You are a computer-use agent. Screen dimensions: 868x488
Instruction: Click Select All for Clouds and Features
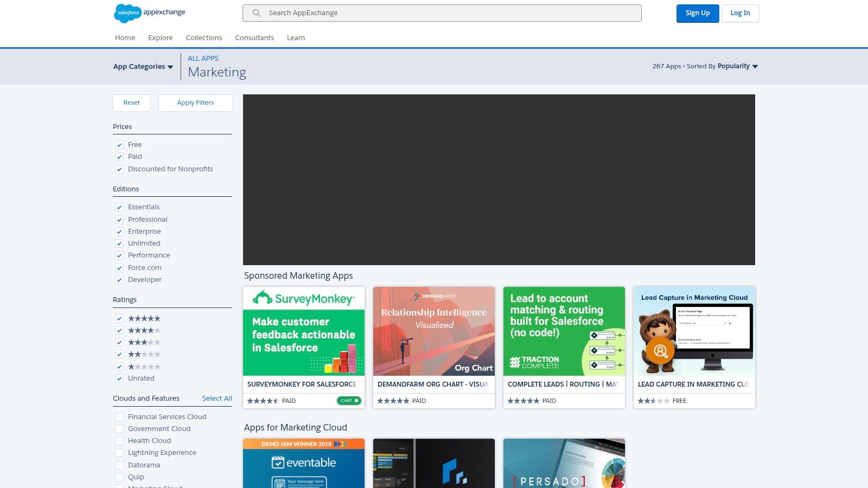[x=217, y=399]
